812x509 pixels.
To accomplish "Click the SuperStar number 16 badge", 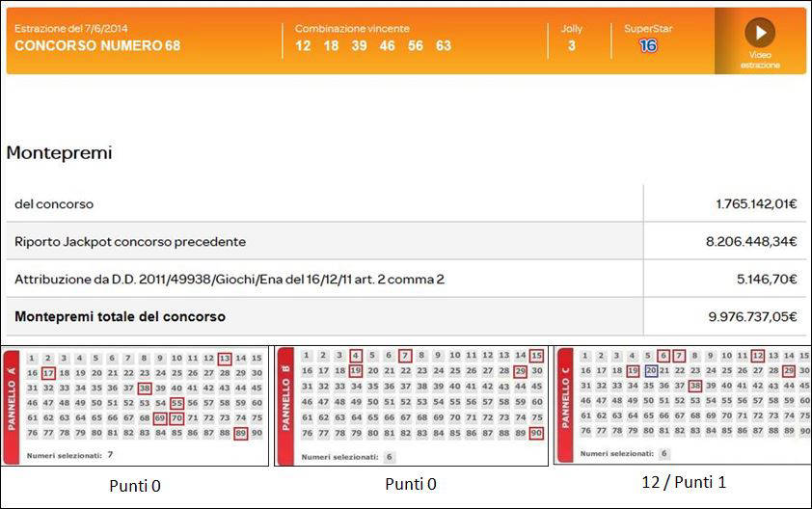I will (x=648, y=45).
